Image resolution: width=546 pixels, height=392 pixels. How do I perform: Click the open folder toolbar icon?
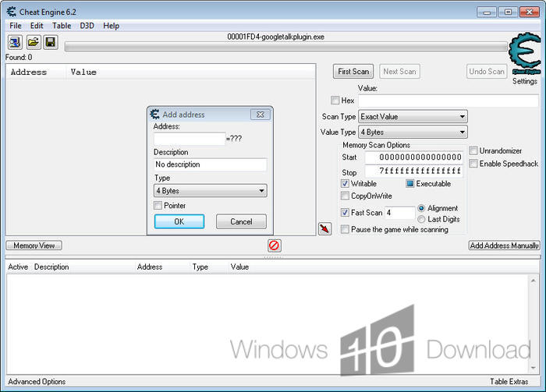[34, 42]
